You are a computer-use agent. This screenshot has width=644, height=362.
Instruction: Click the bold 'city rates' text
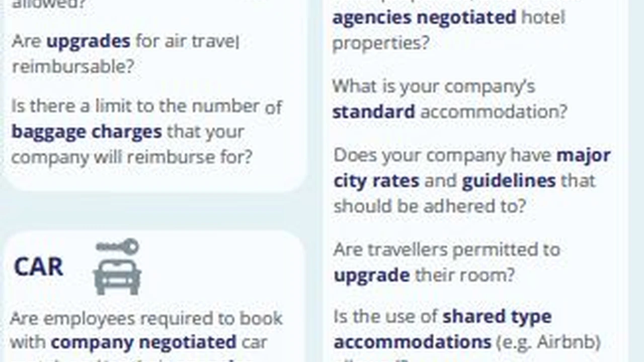(376, 180)
